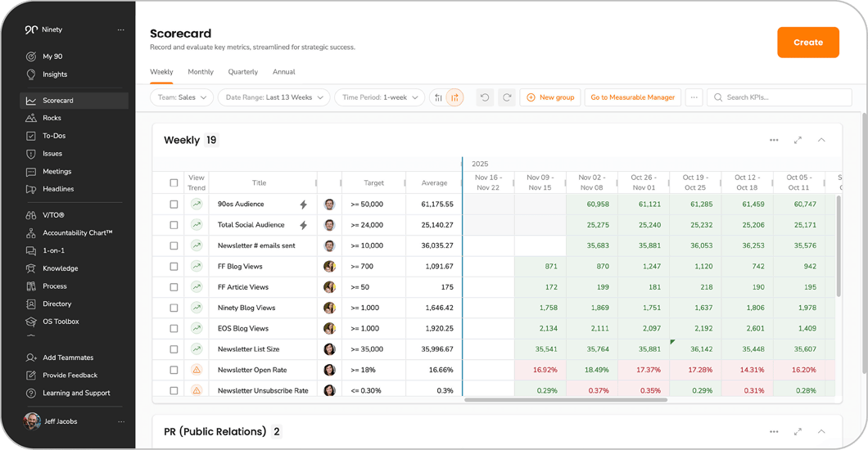Open Accountability Chart in the sidebar
Viewport: 868px width, 450px height.
[x=70, y=232]
